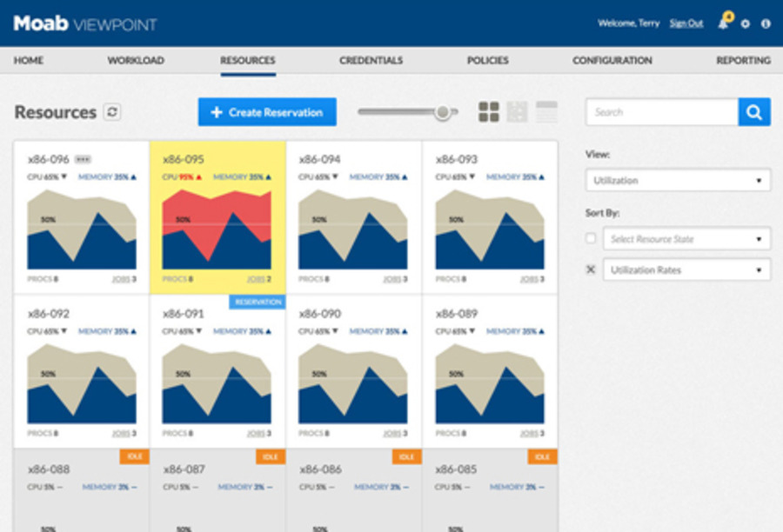Image resolution: width=783 pixels, height=532 pixels.
Task: Enable the Select Resource State checkbox
Action: 591,238
